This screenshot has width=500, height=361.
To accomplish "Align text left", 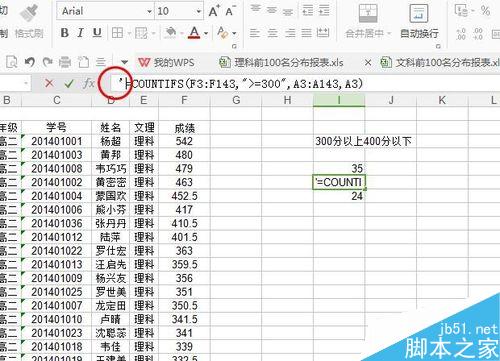I will [x=255, y=33].
